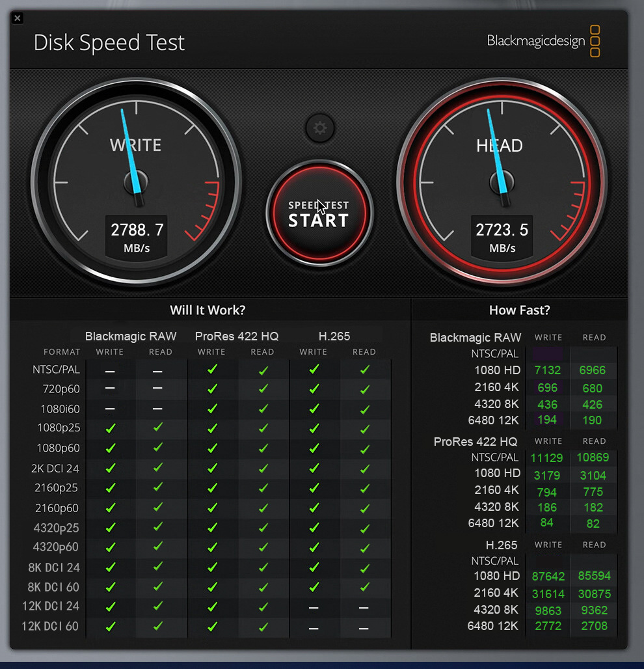Close the Disk Speed Test window
644x669 pixels.
tap(18, 18)
